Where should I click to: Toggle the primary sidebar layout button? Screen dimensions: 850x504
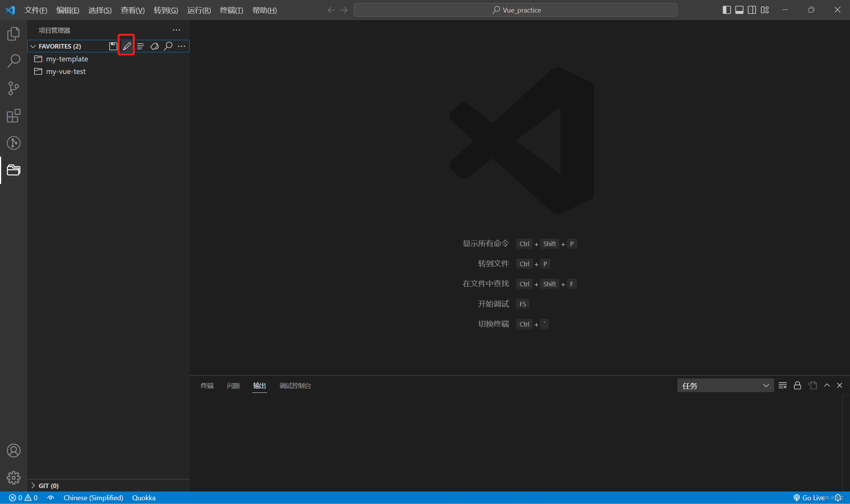point(726,10)
